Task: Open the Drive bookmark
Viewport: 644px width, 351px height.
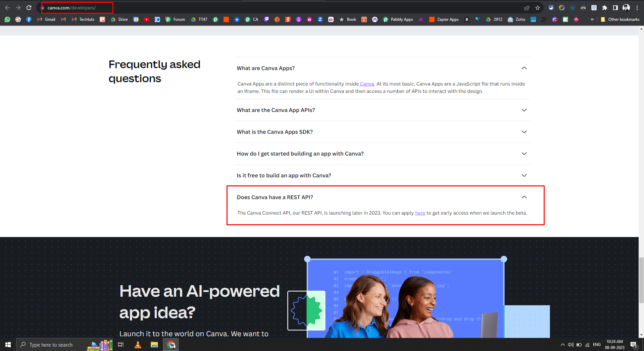Action: tap(119, 19)
